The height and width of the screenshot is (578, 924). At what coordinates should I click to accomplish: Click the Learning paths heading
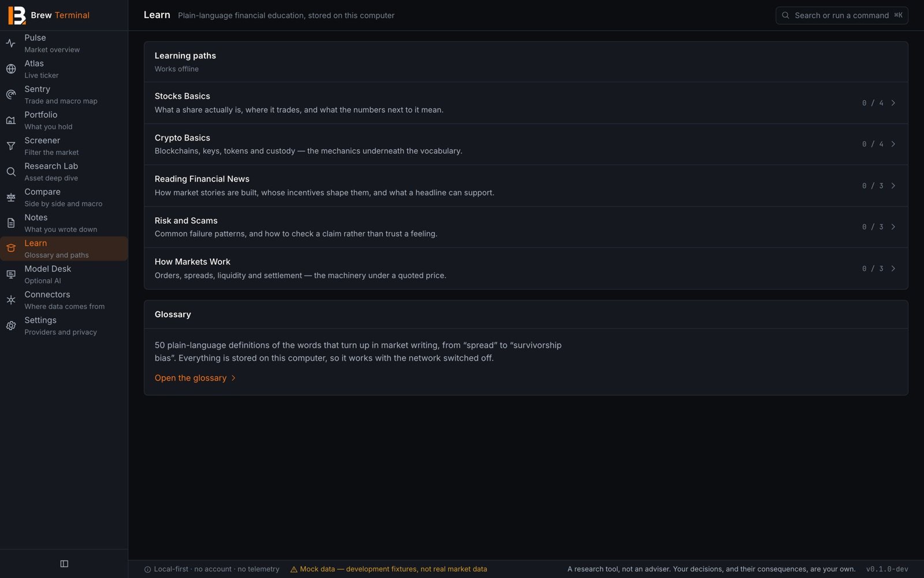[185, 55]
